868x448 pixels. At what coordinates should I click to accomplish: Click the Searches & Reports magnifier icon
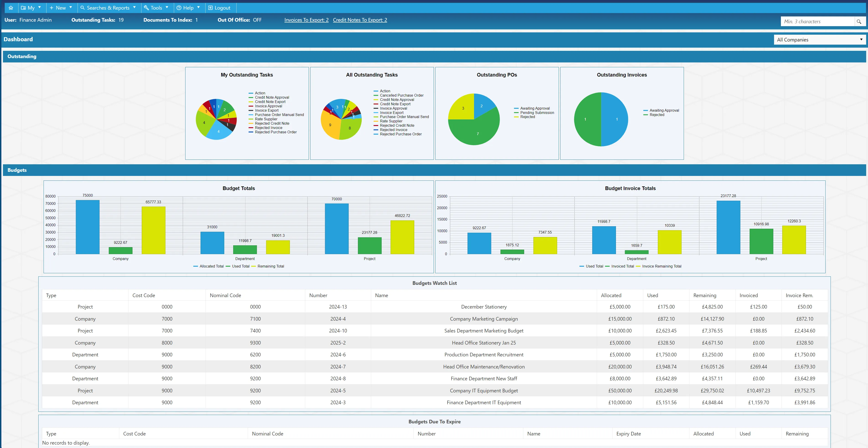[x=83, y=8]
